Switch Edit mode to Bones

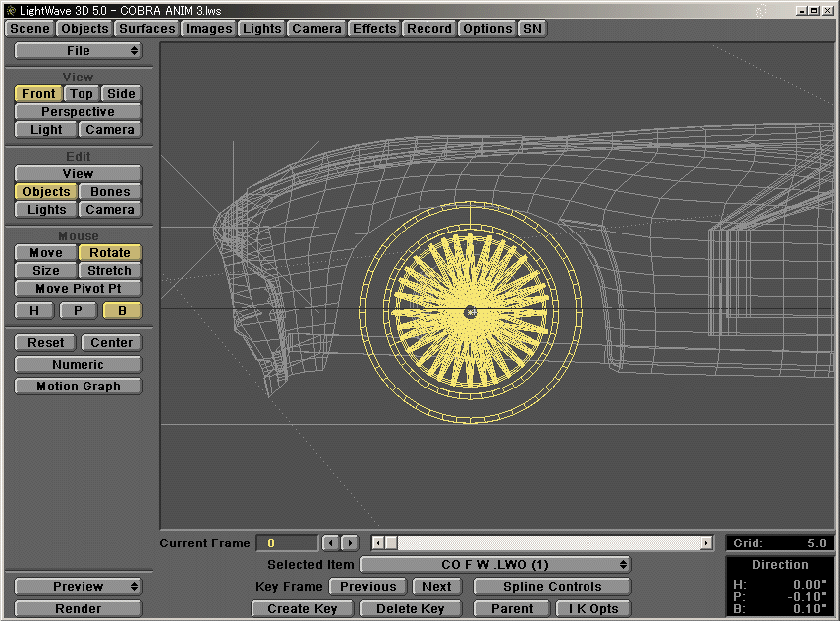tap(109, 191)
